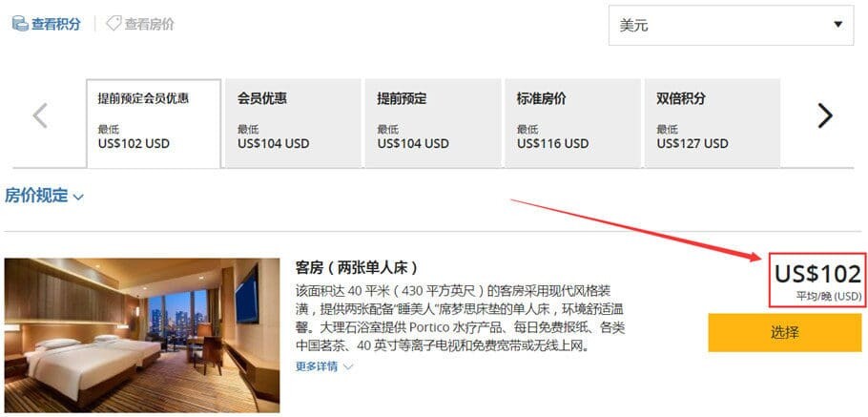Click the yellow 选择 button
The image size is (868, 417).
click(785, 333)
